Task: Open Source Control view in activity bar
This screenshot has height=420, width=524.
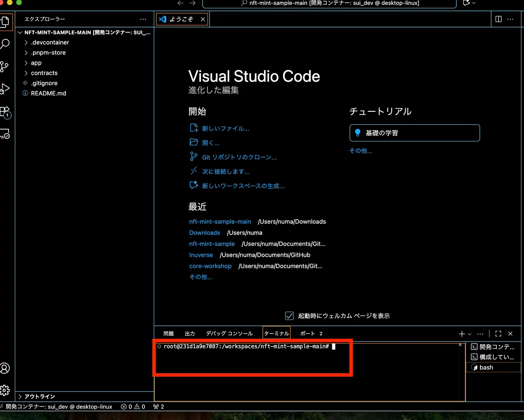Action: point(4,66)
